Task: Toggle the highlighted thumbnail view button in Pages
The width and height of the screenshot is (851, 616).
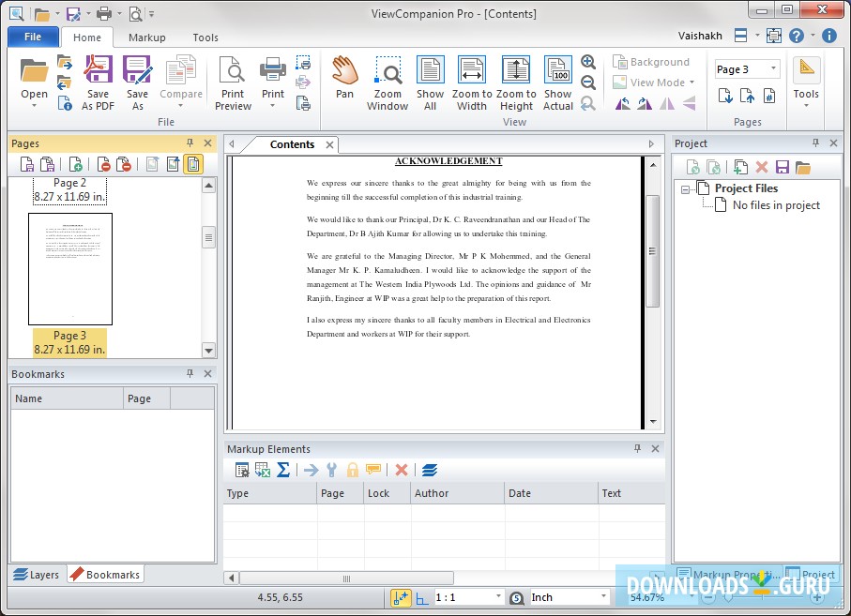Action: point(193,164)
